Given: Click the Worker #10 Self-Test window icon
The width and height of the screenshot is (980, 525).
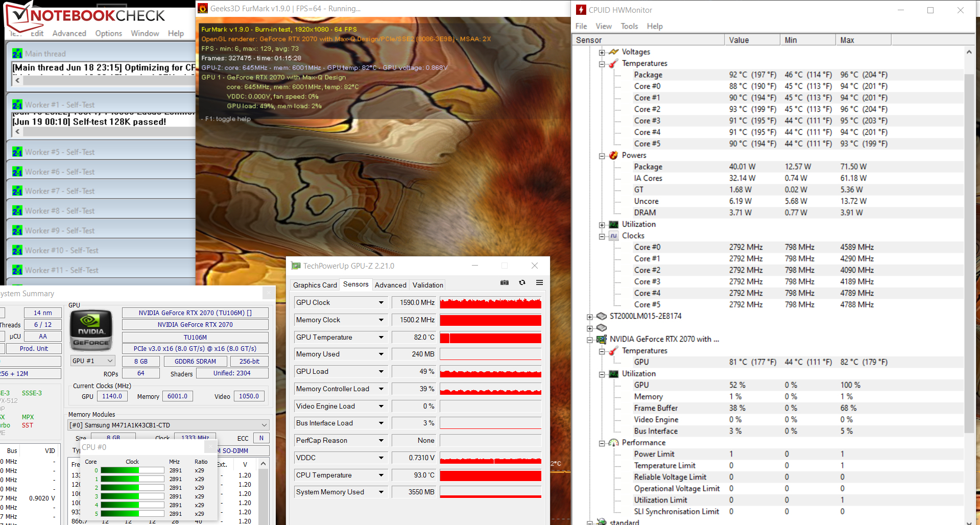Looking at the screenshot, I should coord(17,250).
